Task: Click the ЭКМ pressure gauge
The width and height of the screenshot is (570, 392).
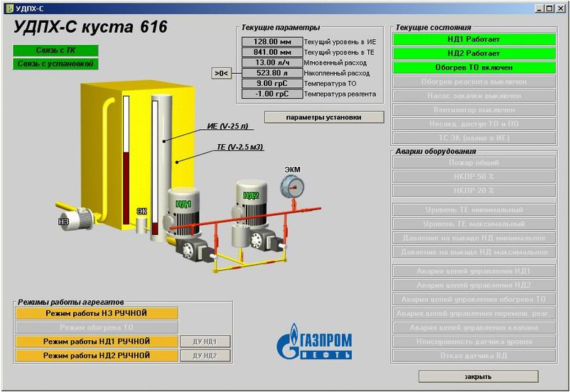Action: coord(291,186)
